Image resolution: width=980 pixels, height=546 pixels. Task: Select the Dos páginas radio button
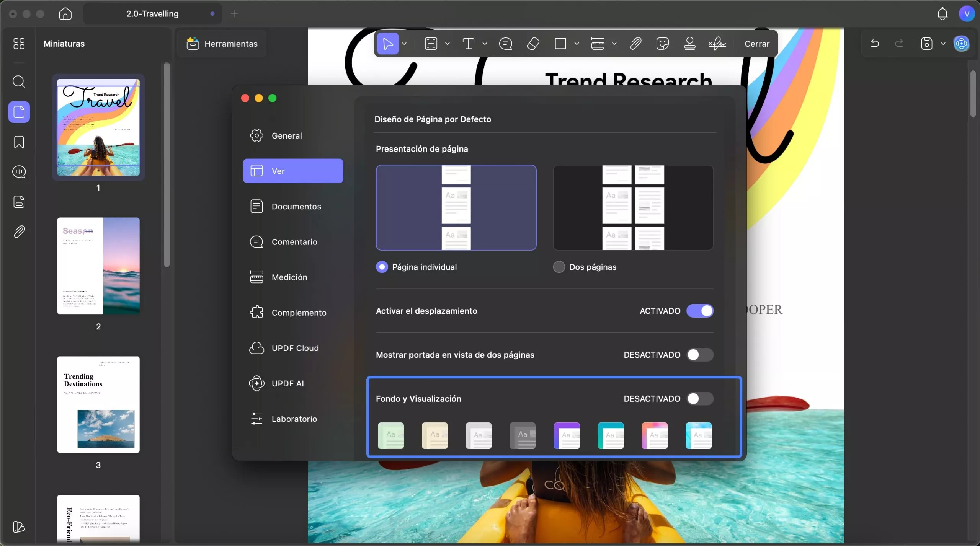pos(559,267)
